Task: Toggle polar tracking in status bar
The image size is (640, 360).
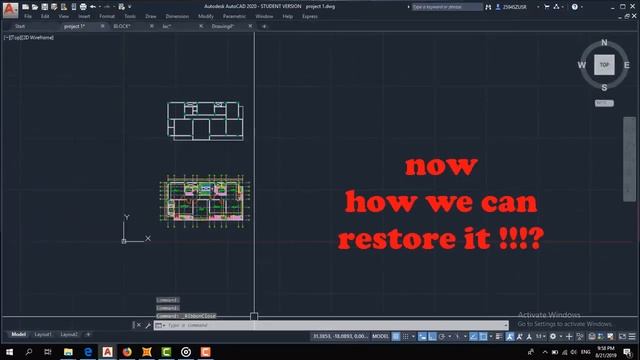Action: (x=442, y=336)
